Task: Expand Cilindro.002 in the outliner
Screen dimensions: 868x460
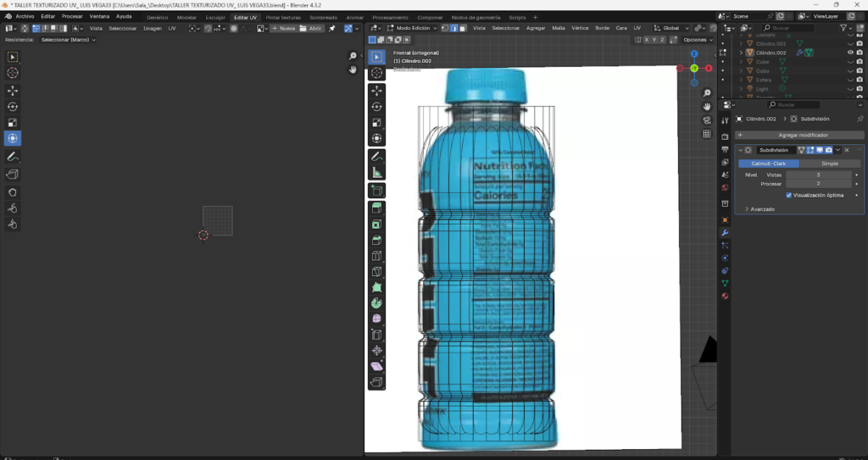Action: tap(741, 53)
